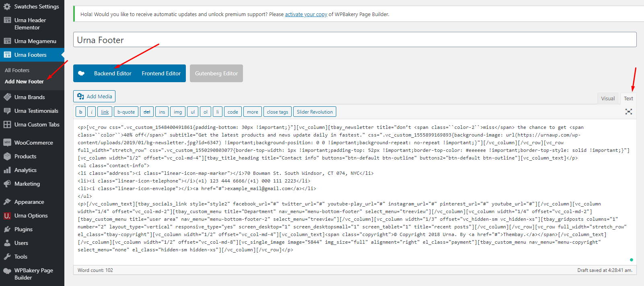
Task: Insert a link using link button
Action: [105, 112]
